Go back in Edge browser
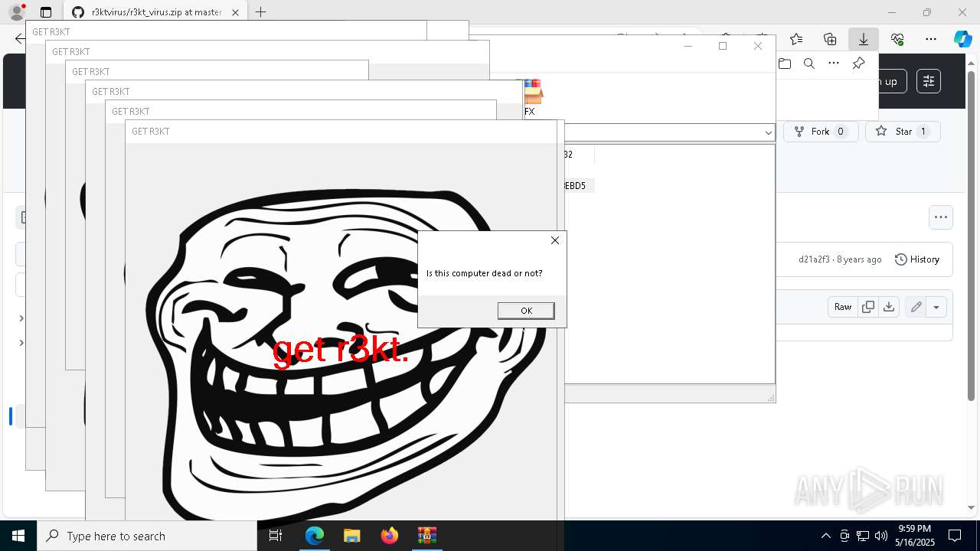Viewport: 980px width, 551px height. (18, 39)
